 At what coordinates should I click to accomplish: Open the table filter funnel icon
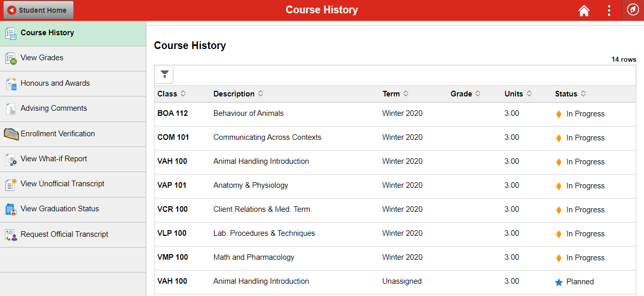(165, 75)
